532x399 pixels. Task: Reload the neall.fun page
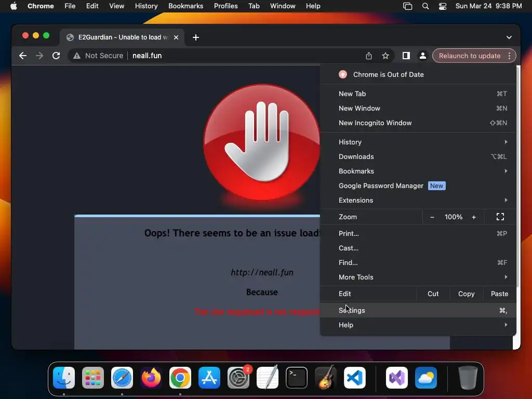point(56,56)
